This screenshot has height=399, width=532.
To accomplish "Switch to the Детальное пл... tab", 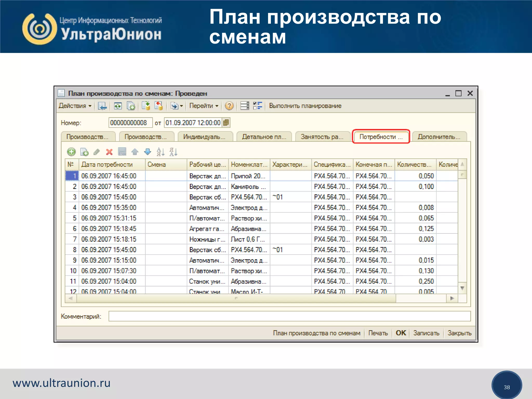I will click(x=264, y=137).
